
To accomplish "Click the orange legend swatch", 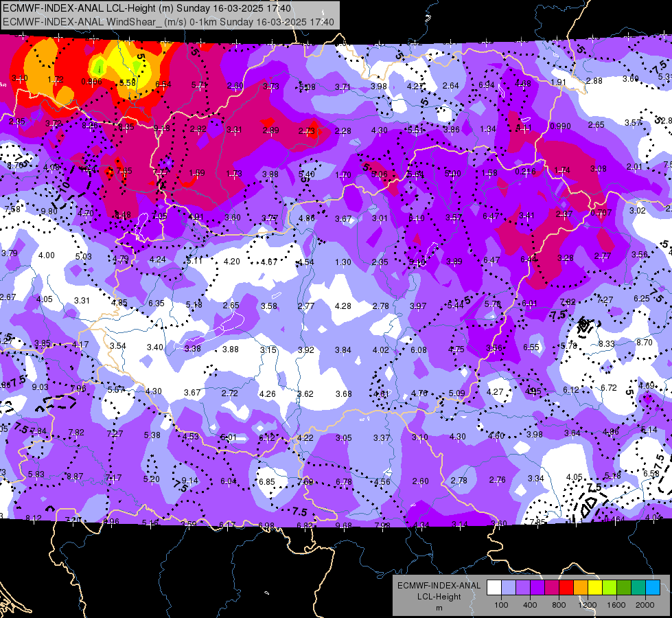I will (x=581, y=588).
